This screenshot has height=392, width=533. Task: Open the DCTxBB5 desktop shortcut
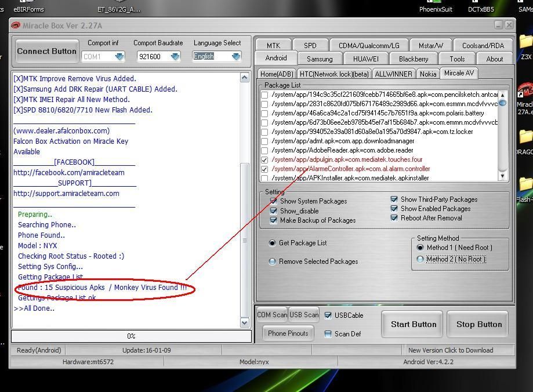pyautogui.click(x=481, y=7)
